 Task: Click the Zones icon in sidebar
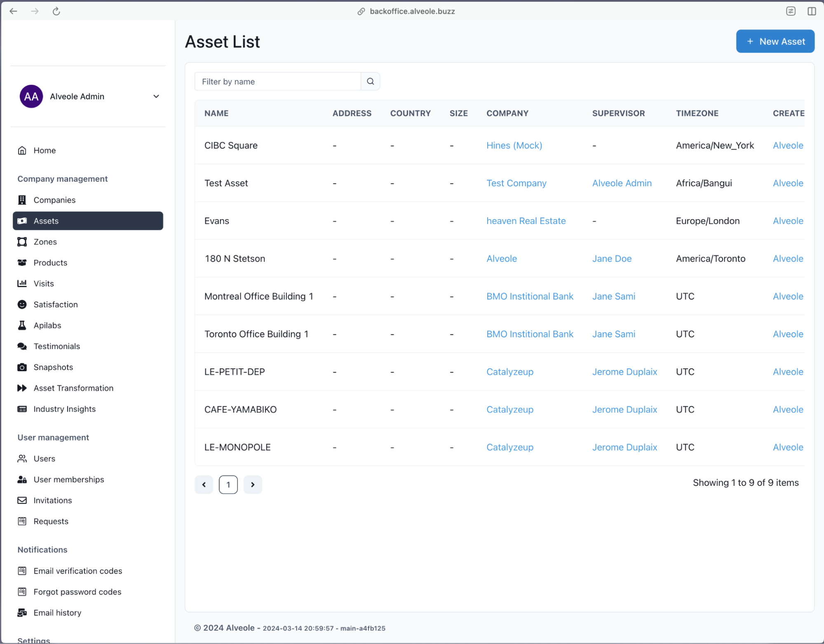point(22,242)
